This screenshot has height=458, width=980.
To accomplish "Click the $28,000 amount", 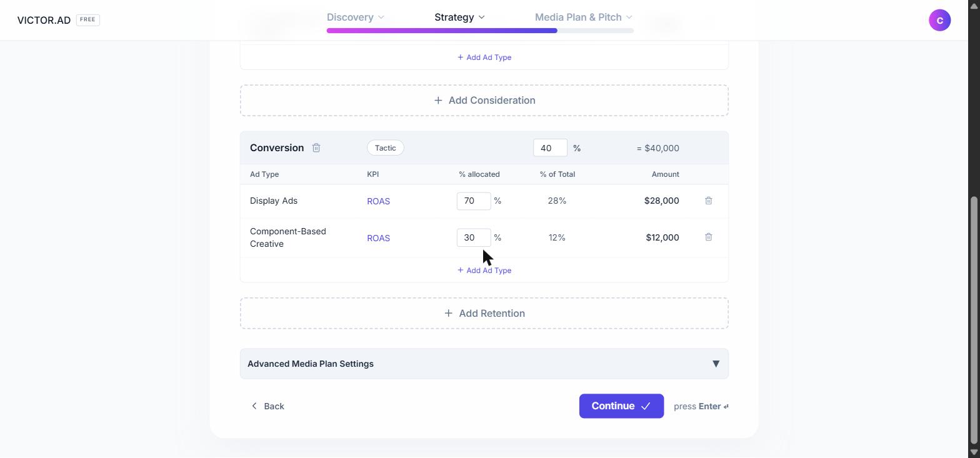I will pos(662,201).
